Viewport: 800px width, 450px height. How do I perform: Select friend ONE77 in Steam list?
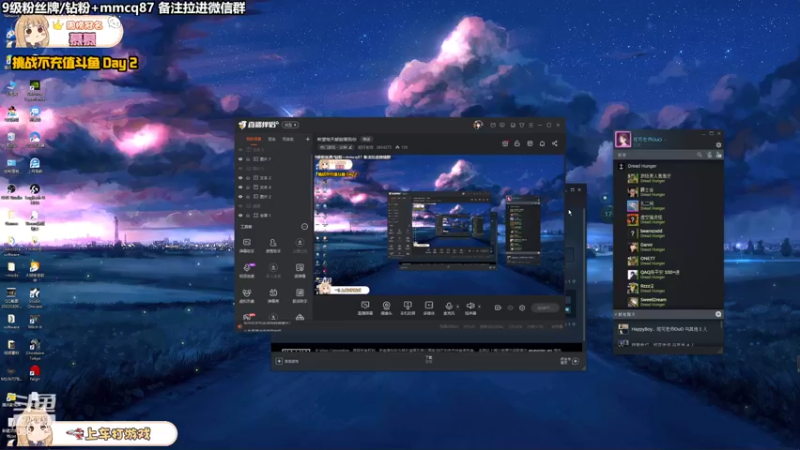coord(668,261)
